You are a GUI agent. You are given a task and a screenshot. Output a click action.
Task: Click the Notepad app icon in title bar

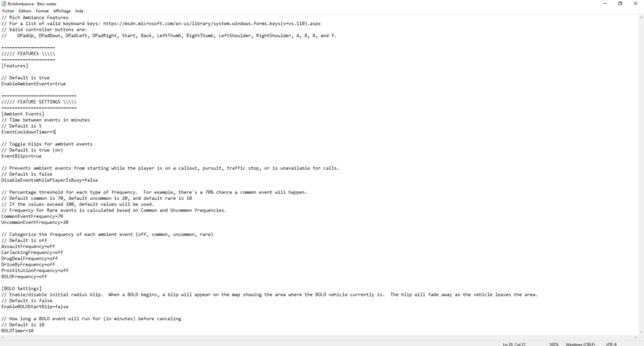coord(4,4)
